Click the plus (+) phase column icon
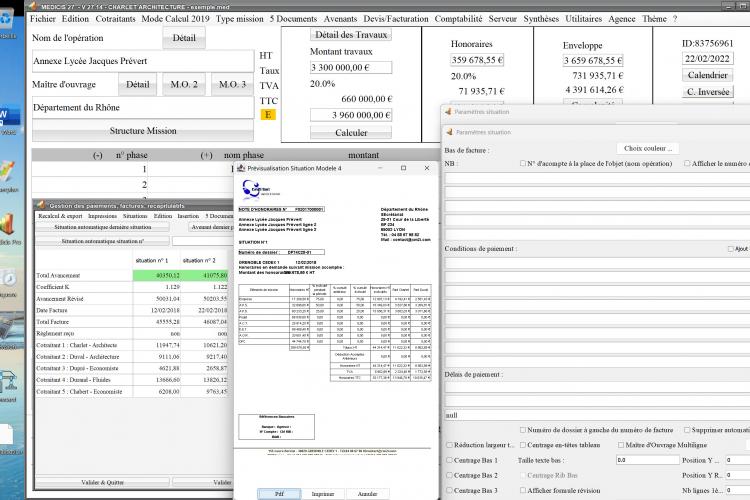The height and width of the screenshot is (500, 750). 207,156
